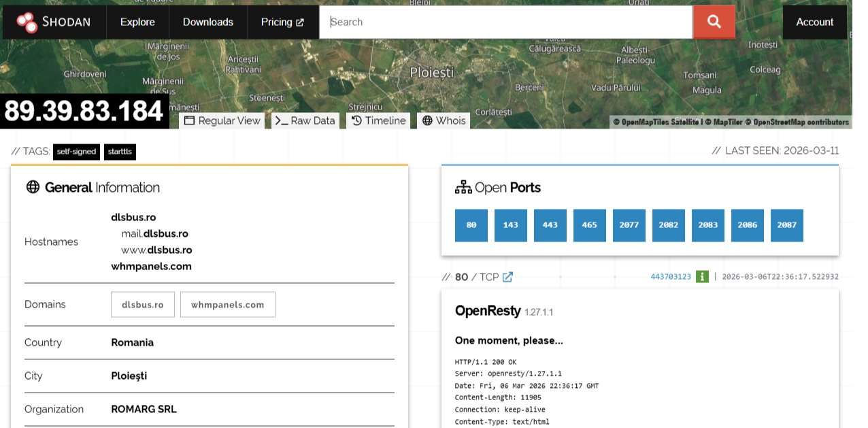Select open port 443
Screen dimensions: 868x428
[x=550, y=225]
